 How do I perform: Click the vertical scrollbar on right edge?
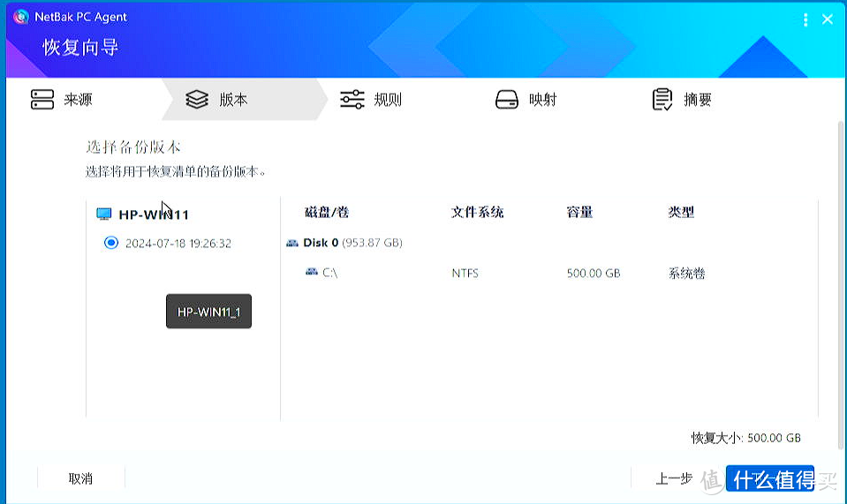(x=841, y=285)
